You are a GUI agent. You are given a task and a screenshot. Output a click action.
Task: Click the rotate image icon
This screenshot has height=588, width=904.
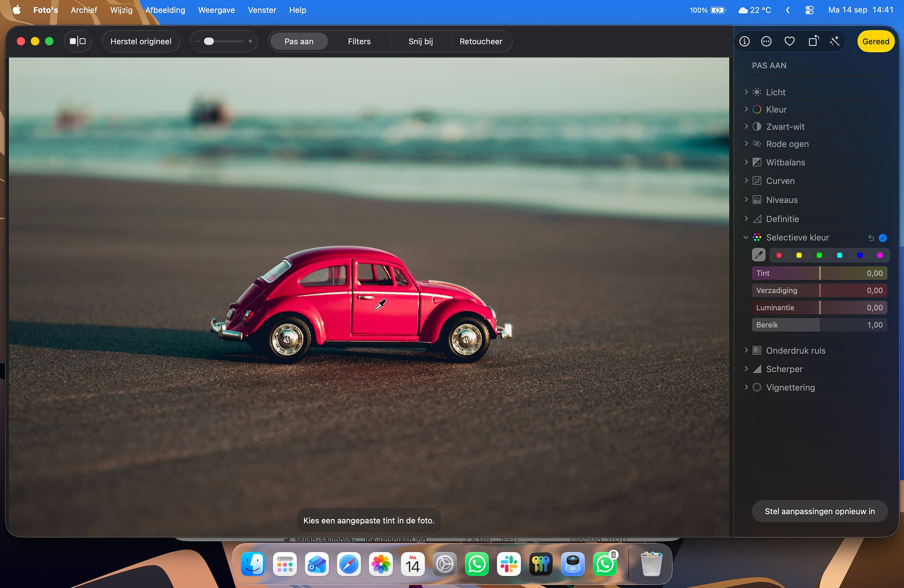coord(813,41)
